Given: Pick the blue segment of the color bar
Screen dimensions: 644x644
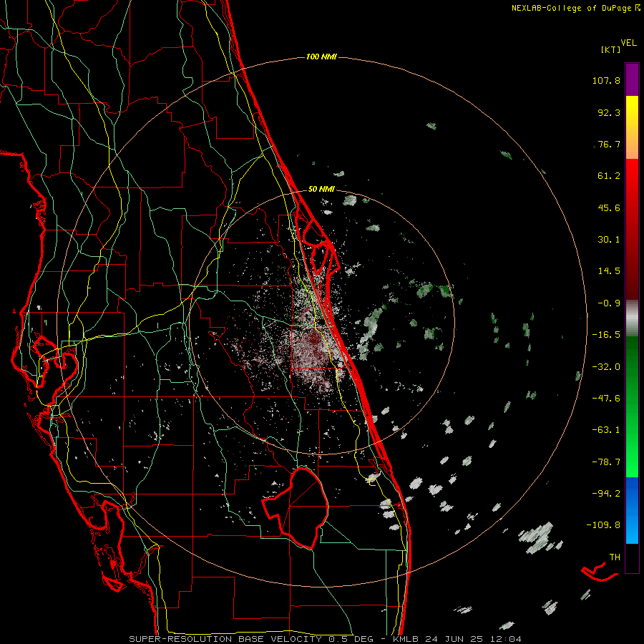Looking at the screenshot, I should [632, 510].
